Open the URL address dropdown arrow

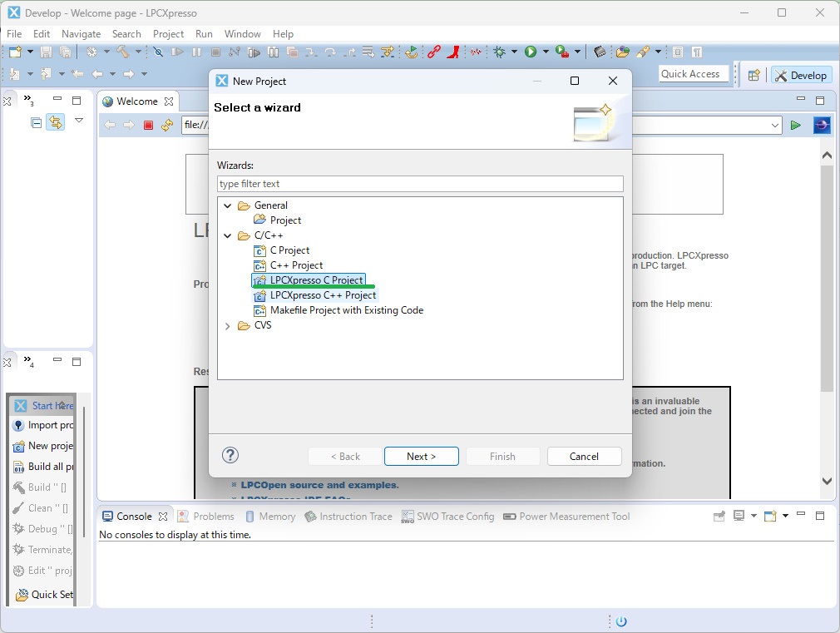click(775, 126)
